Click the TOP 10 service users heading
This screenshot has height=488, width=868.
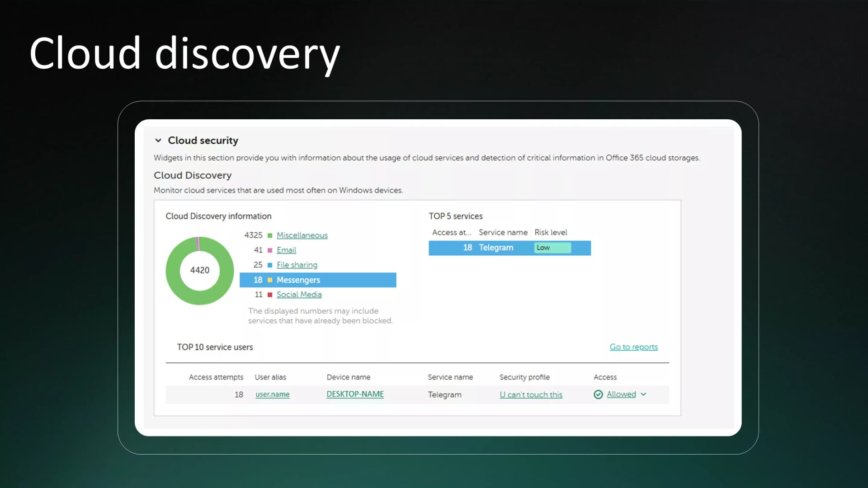point(215,347)
